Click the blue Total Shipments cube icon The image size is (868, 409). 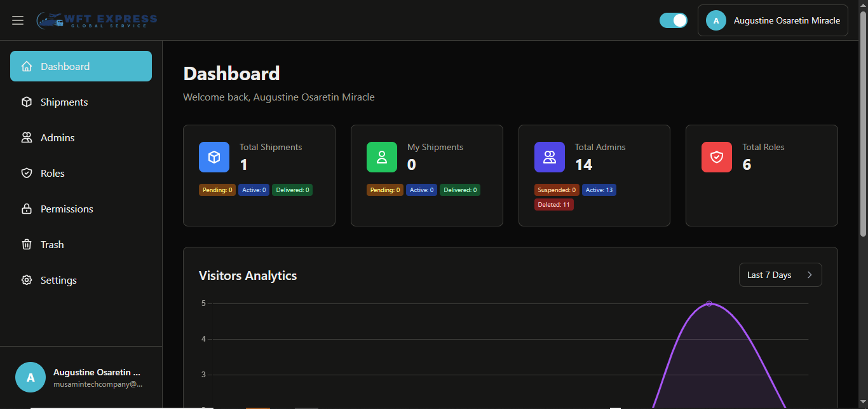click(214, 157)
